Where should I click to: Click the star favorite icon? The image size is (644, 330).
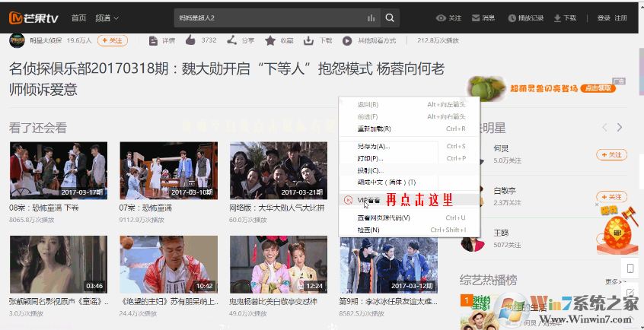click(270, 40)
